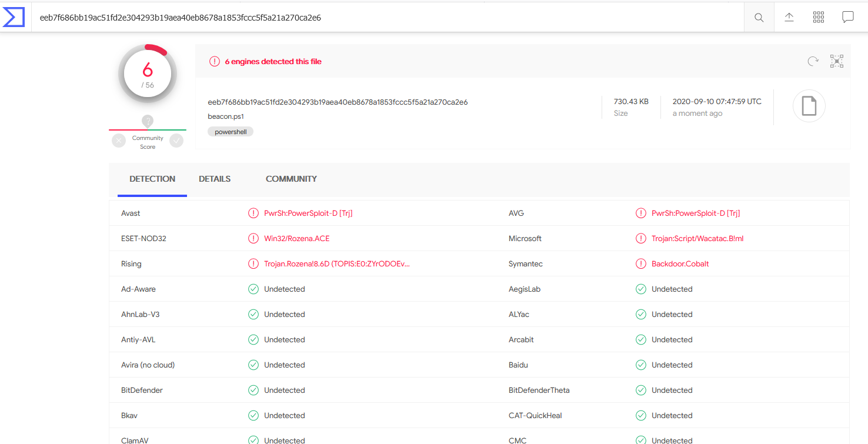Click ALYac undetected check icon

pos(641,315)
